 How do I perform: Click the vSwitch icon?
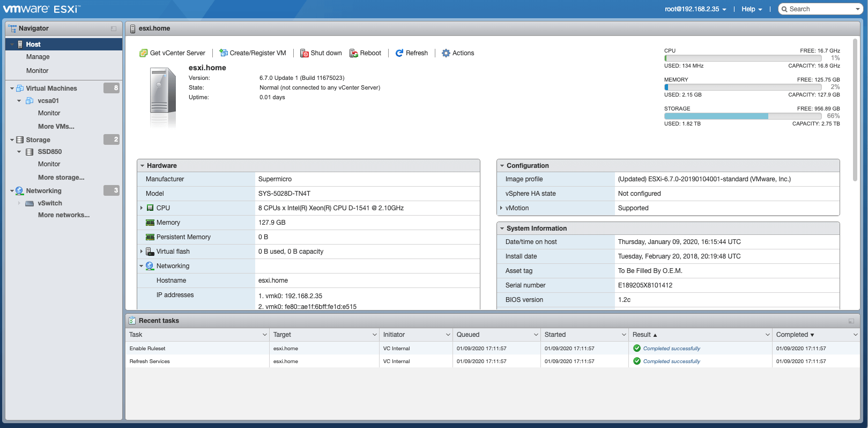[x=30, y=203]
